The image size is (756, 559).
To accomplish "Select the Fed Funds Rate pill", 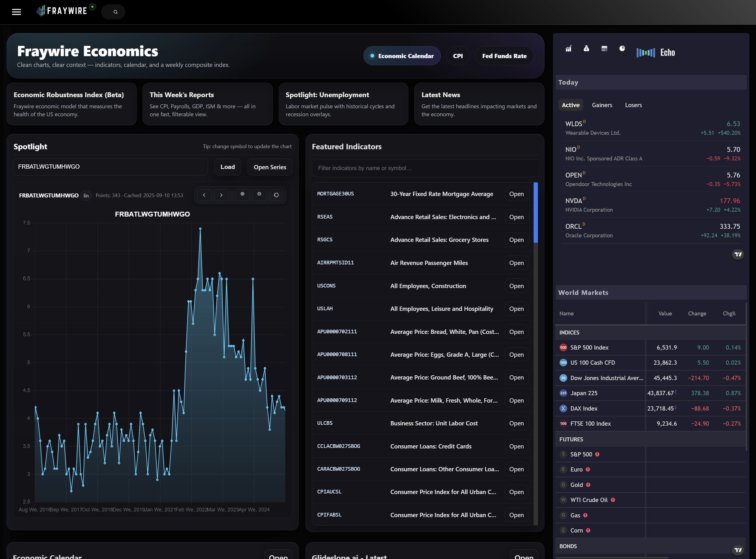I will pos(504,56).
